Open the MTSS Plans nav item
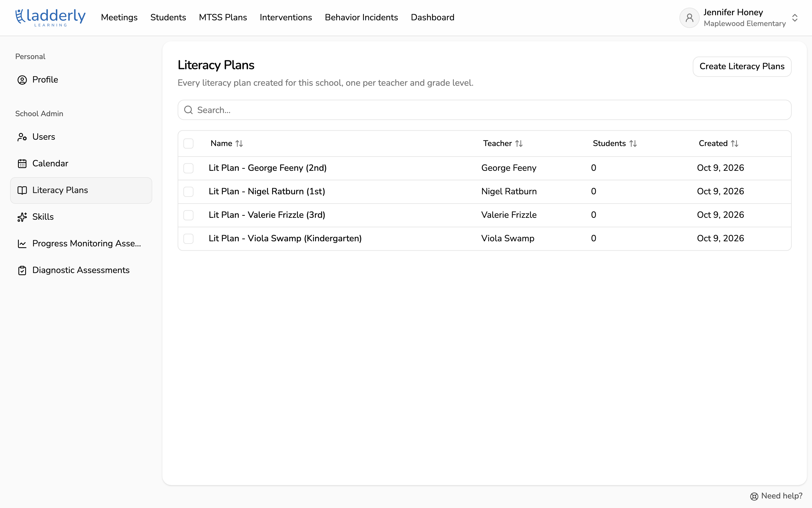This screenshot has height=508, width=812. coord(223,18)
